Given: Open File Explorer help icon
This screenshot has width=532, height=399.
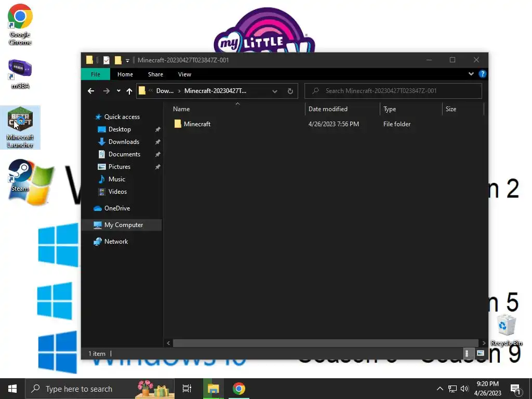Looking at the screenshot, I should (482, 74).
